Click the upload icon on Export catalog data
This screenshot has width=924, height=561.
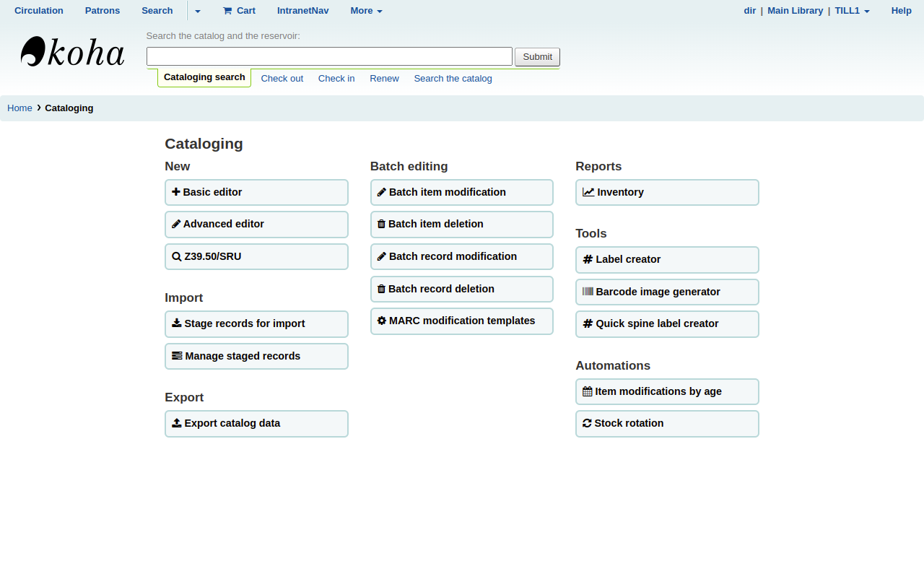[176, 423]
